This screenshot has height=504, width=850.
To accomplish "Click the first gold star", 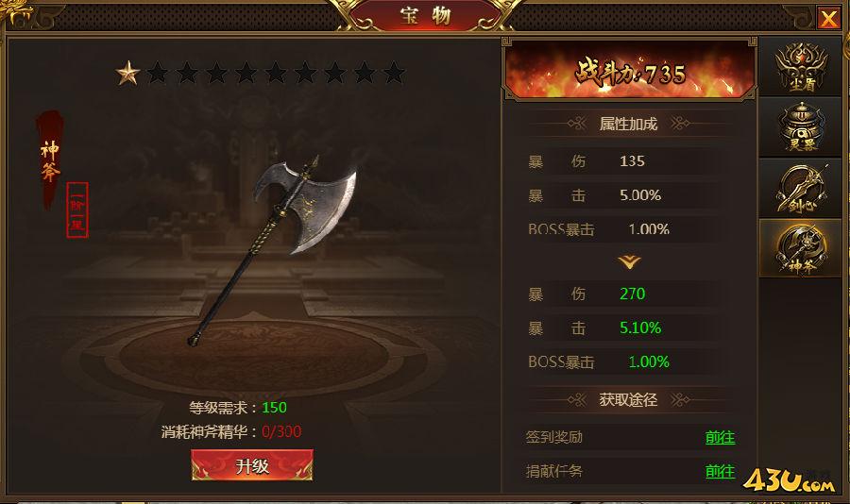I will click(127, 73).
